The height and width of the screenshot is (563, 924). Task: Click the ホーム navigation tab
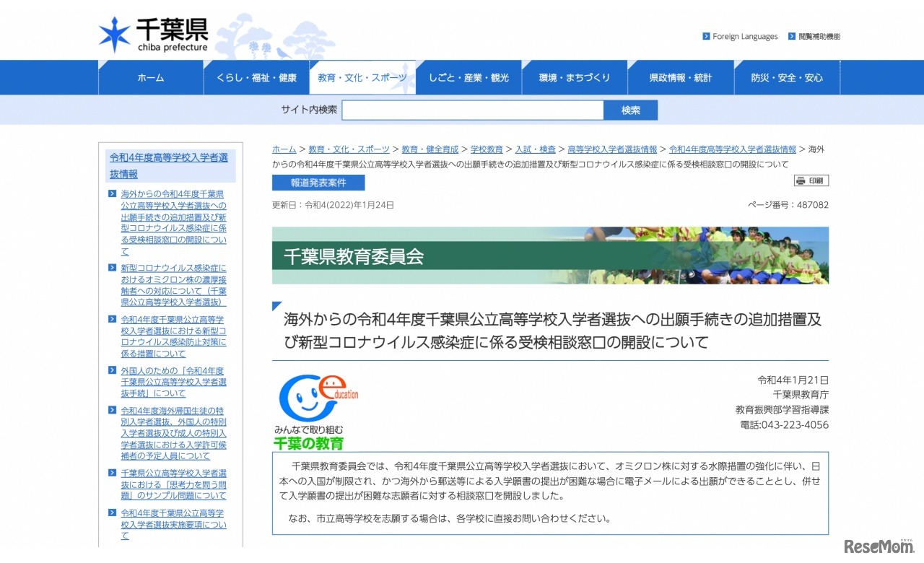(x=149, y=77)
